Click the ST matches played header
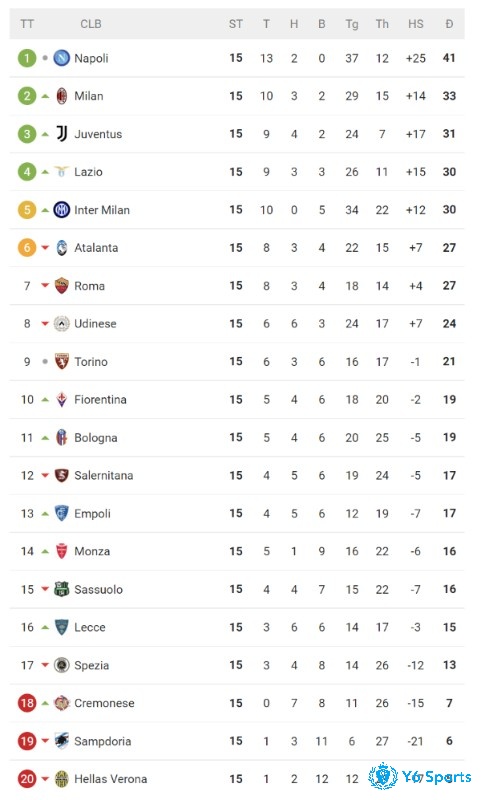481x800 pixels. 236,24
